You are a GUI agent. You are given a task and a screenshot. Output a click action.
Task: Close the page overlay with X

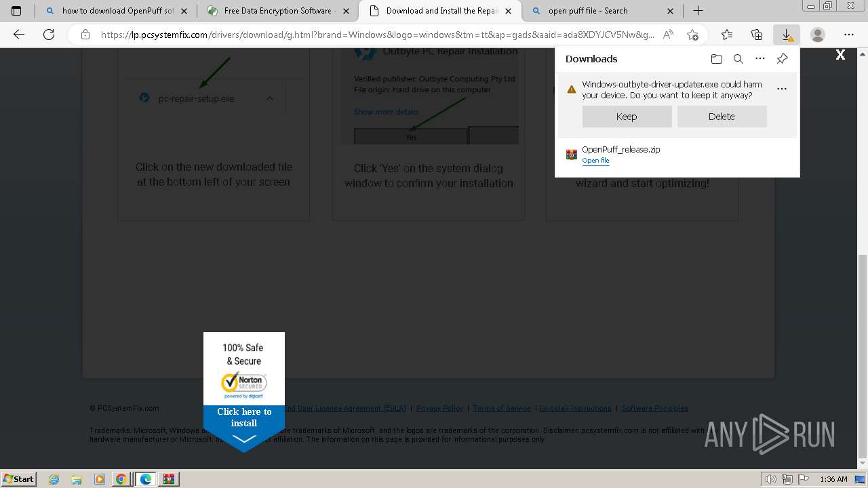840,55
